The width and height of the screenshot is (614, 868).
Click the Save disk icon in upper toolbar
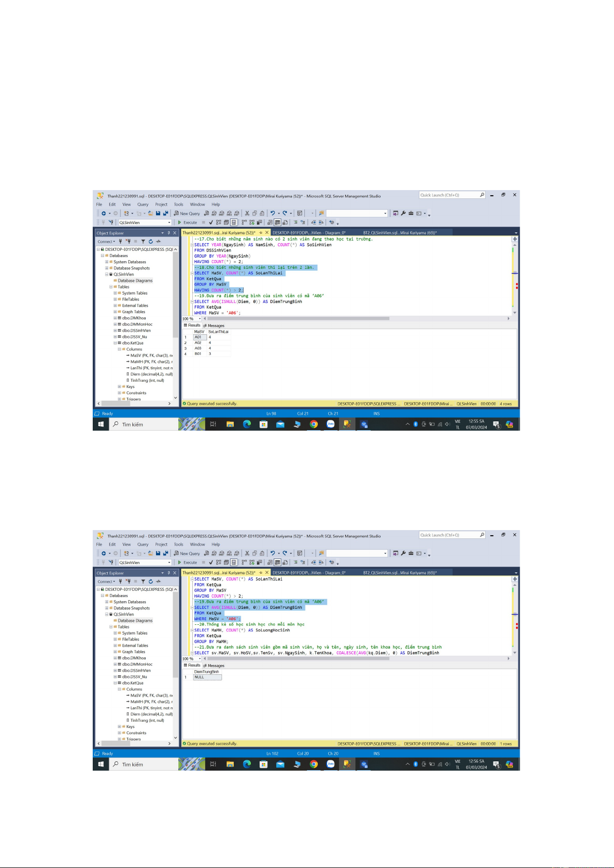(158, 213)
